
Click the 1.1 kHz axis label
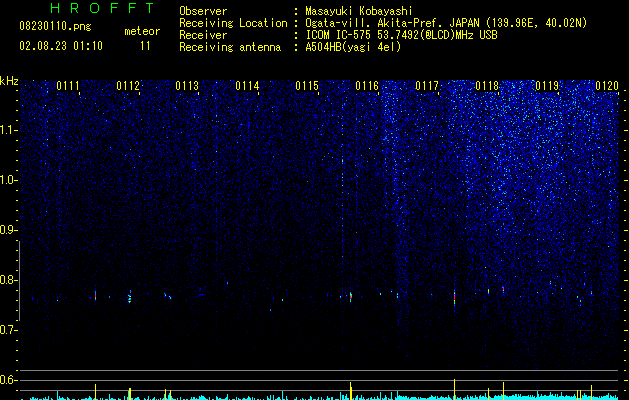[8, 130]
